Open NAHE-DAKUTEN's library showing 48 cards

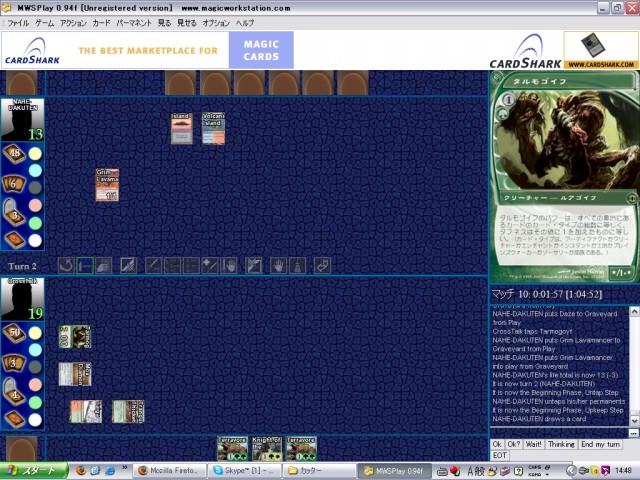(14, 154)
